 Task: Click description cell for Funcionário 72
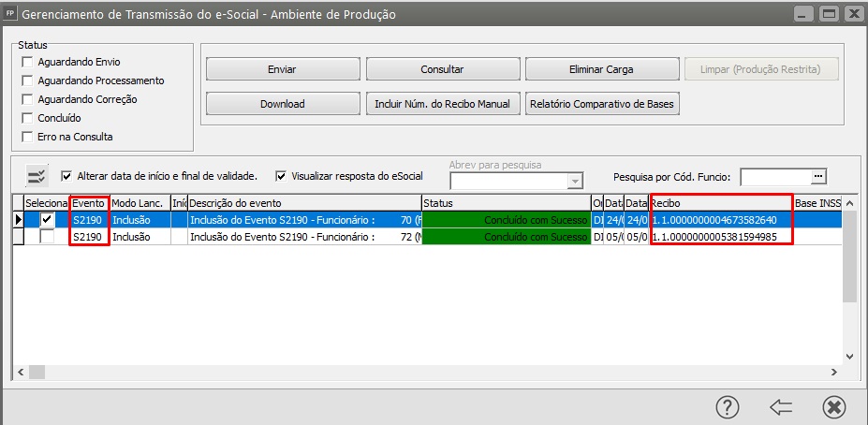[304, 237]
